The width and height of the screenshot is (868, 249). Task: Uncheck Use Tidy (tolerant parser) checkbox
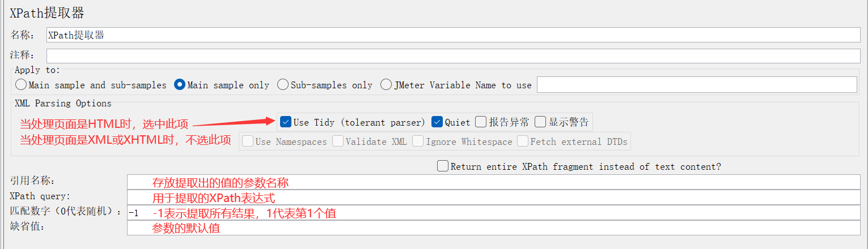tap(286, 122)
